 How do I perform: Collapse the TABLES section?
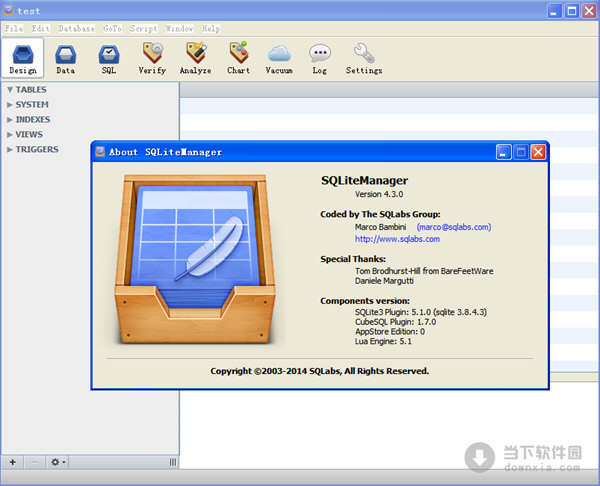[10, 90]
